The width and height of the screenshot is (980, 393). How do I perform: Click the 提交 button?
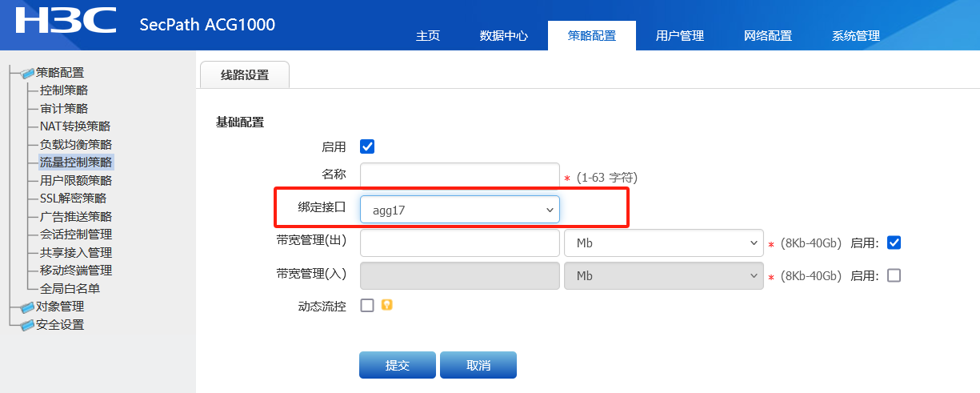coord(398,365)
